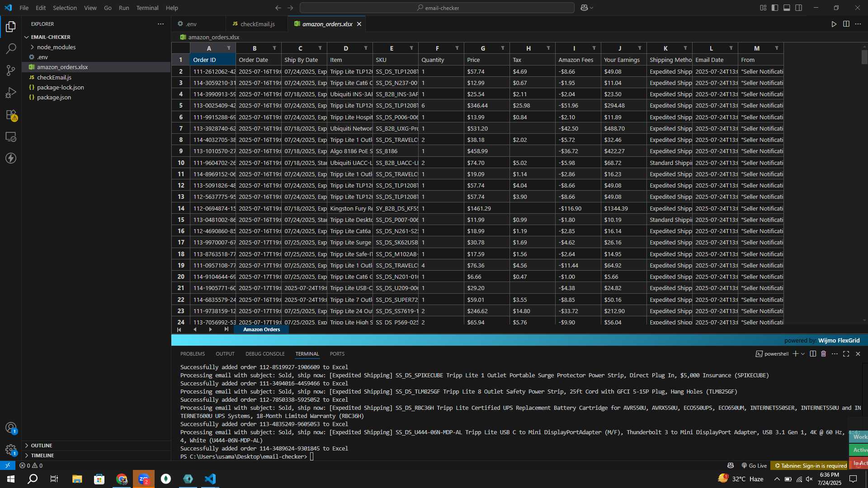Go back using the navigation arrow

[278, 8]
